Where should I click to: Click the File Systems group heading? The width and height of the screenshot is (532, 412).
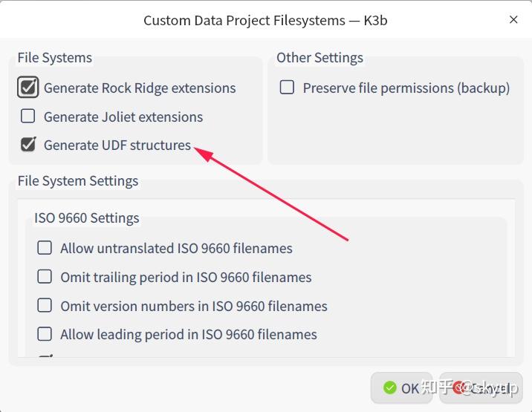(x=55, y=58)
